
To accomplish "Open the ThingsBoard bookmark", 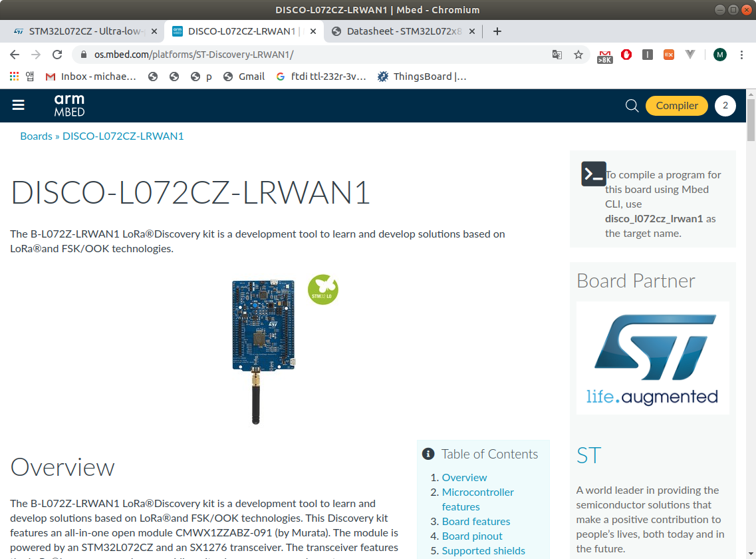I will click(422, 77).
